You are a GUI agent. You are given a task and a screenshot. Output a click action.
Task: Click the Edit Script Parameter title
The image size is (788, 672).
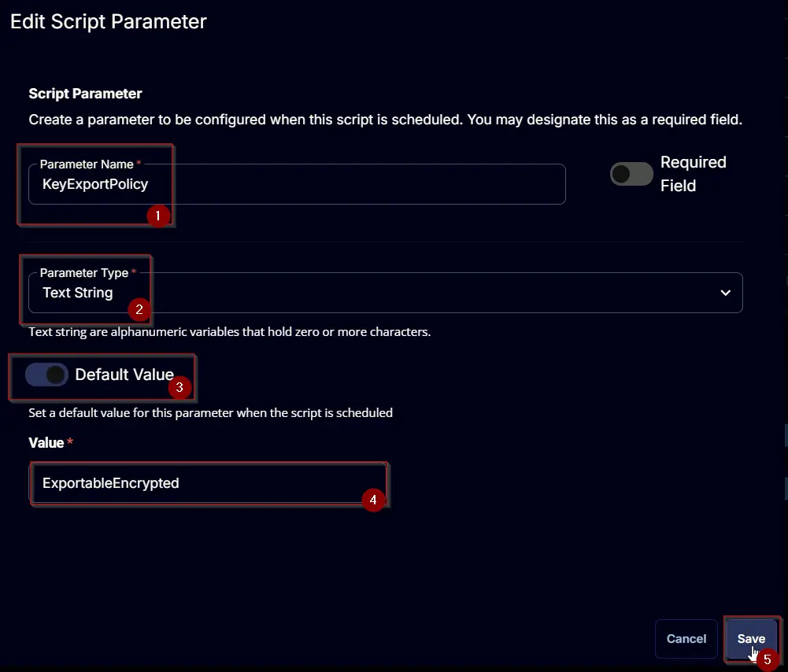pyautogui.click(x=109, y=21)
